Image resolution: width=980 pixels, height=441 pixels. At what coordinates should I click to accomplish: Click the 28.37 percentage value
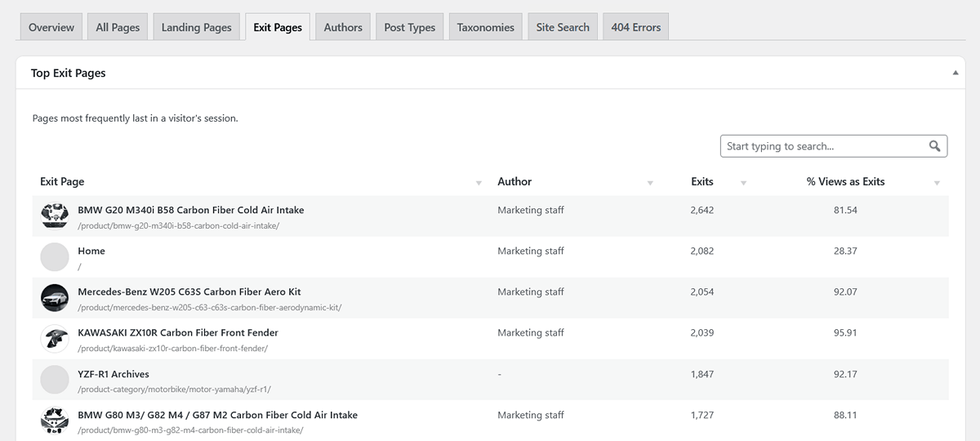click(845, 251)
